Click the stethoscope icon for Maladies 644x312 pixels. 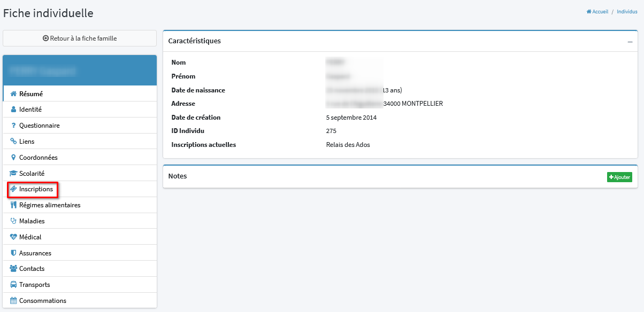tap(14, 221)
